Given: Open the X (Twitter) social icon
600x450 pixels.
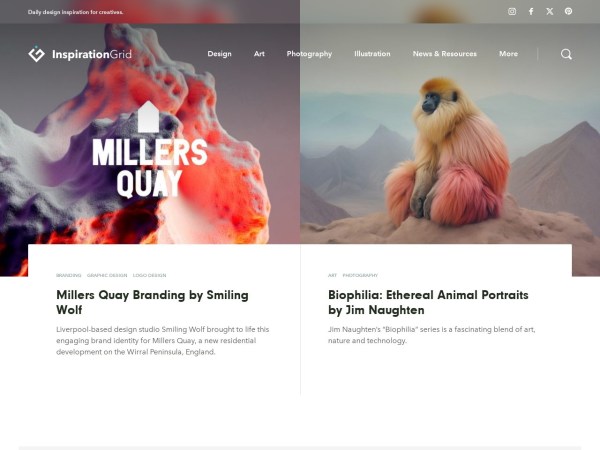Looking at the screenshot, I should click(549, 11).
